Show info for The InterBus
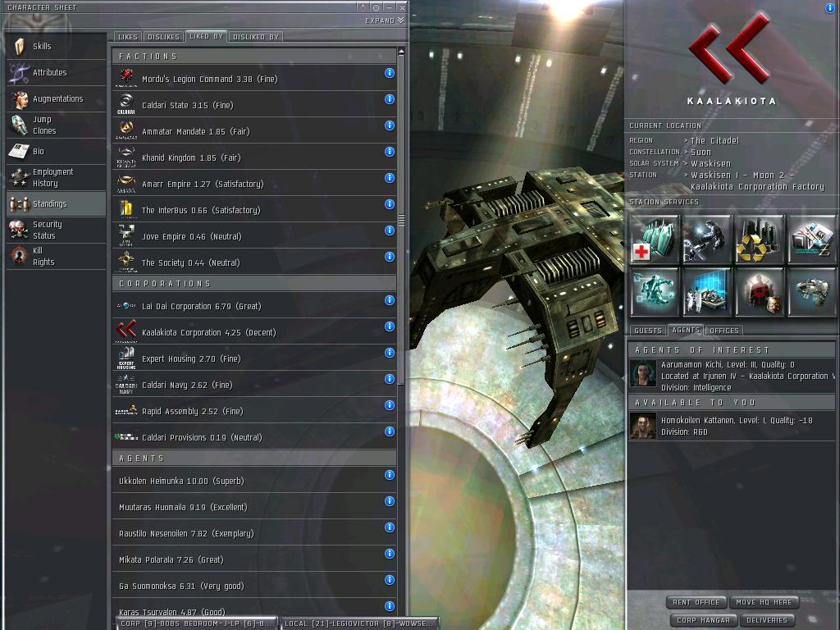The width and height of the screenshot is (840, 630). coord(390,204)
